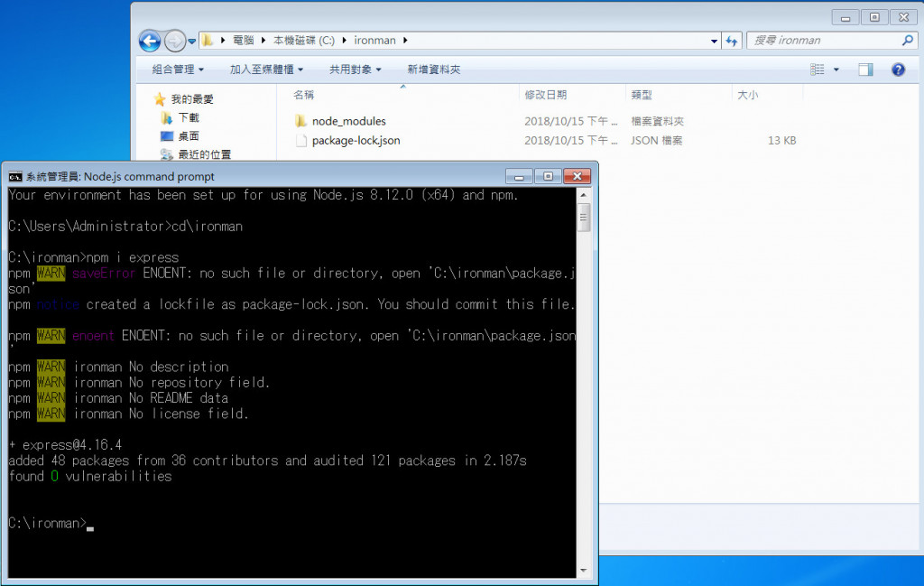Image resolution: width=924 pixels, height=586 pixels.
Task: Open 共用對象 menu
Action: 355,70
